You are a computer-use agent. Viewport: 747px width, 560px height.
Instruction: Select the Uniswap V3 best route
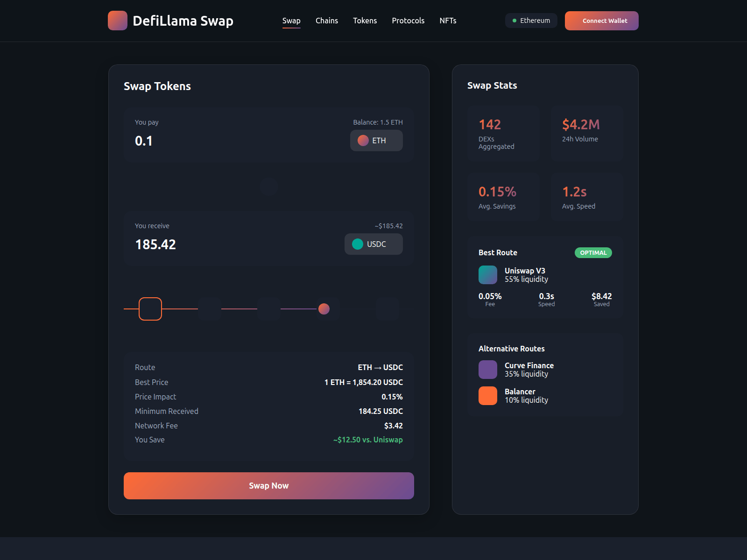(x=545, y=275)
